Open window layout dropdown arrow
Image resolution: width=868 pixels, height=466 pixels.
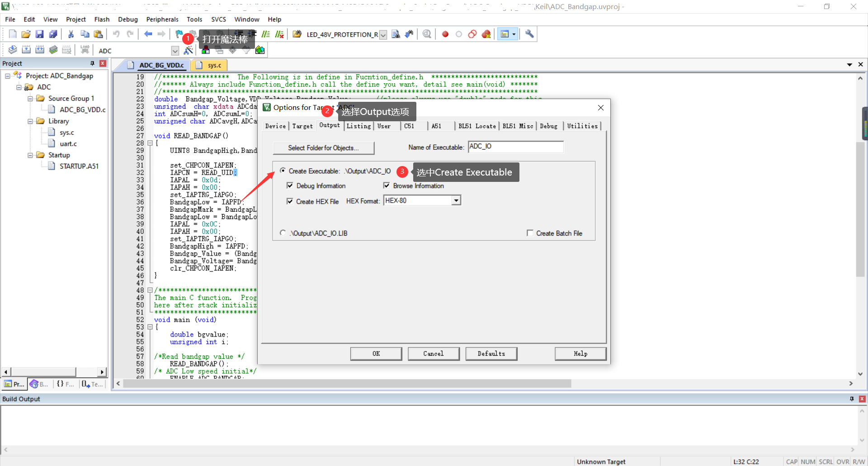(x=514, y=34)
